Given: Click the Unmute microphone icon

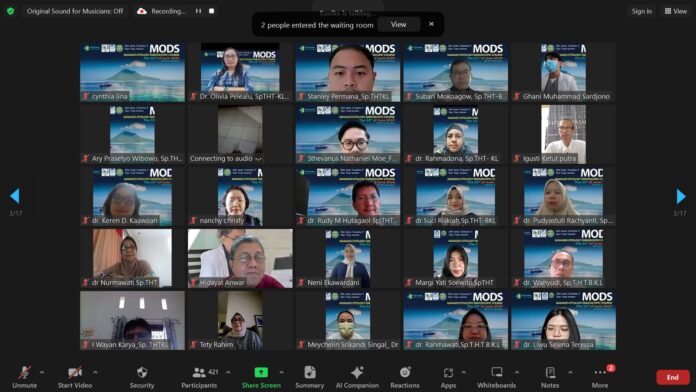Looking at the screenshot, I should tap(24, 372).
